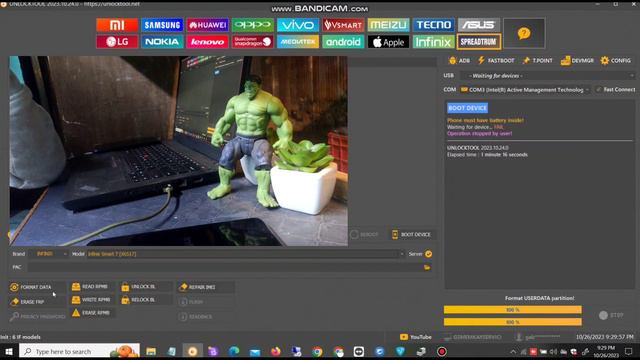640x360 pixels.
Task: Click the Privacy Password button
Action: (x=38, y=316)
